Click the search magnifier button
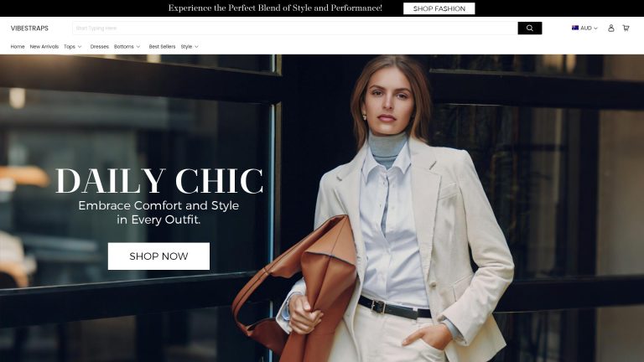 529,28
